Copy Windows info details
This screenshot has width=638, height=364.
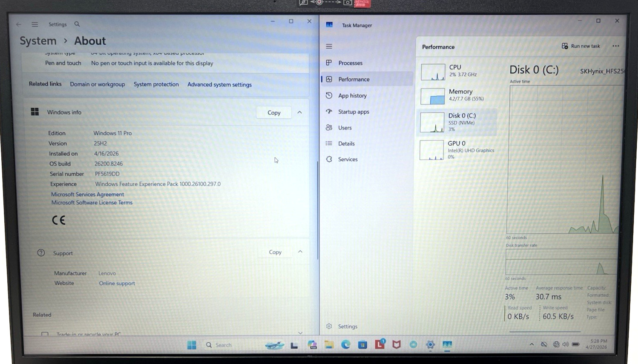pyautogui.click(x=274, y=113)
